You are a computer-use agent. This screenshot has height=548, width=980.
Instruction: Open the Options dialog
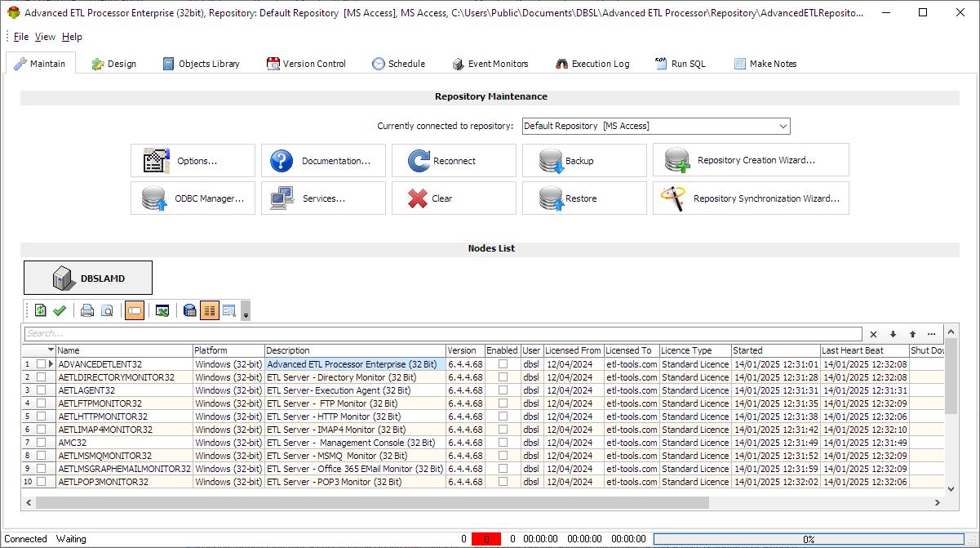point(193,161)
